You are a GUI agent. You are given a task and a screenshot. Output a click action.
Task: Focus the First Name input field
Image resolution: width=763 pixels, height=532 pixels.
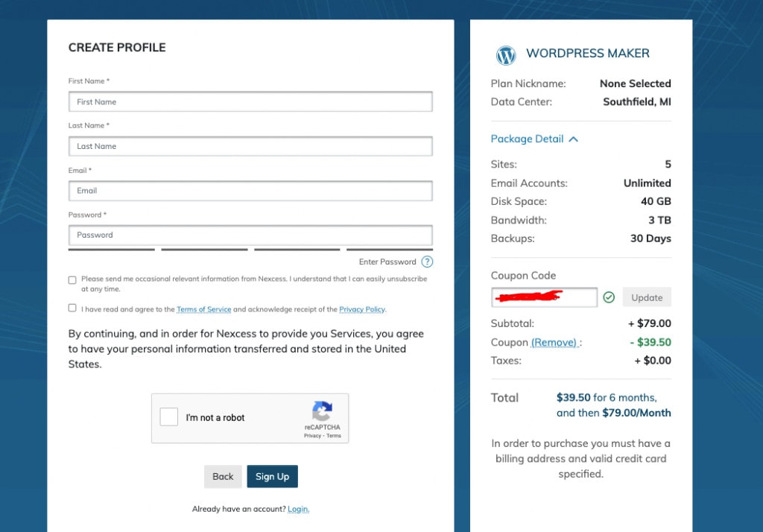pyautogui.click(x=250, y=102)
